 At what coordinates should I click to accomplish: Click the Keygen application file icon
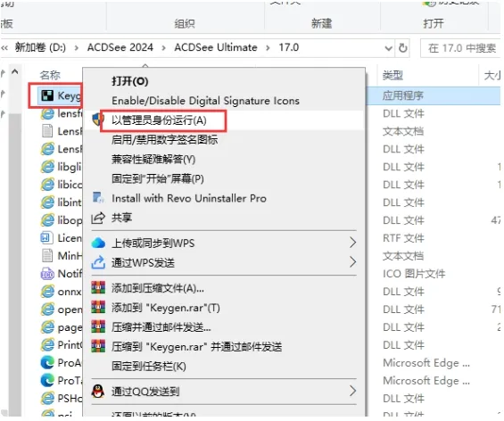[x=47, y=95]
